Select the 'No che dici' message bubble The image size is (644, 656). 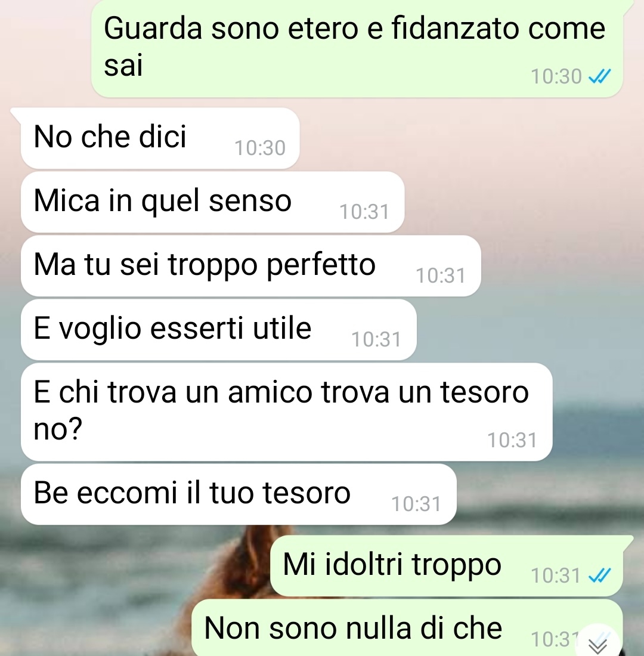[x=160, y=138]
